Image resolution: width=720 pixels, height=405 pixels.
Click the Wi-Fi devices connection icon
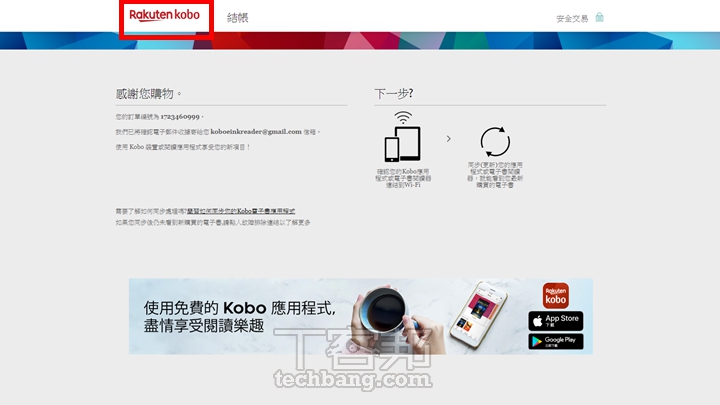point(402,136)
